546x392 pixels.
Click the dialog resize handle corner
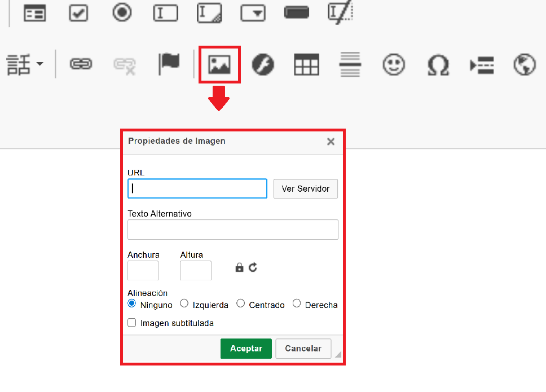tap(338, 354)
